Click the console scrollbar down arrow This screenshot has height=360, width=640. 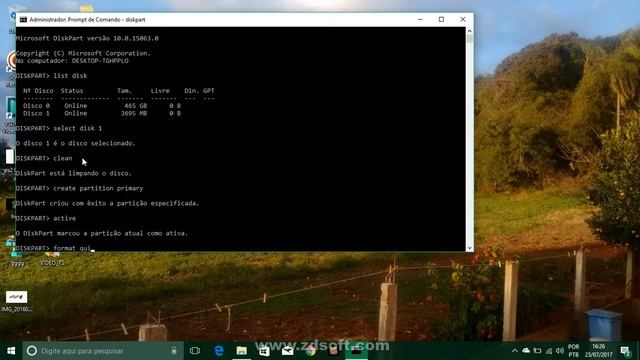click(469, 247)
